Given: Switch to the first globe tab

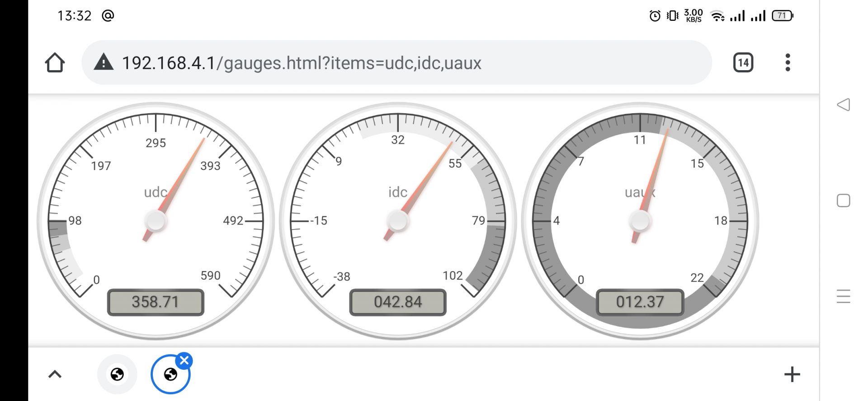Looking at the screenshot, I should click(117, 374).
